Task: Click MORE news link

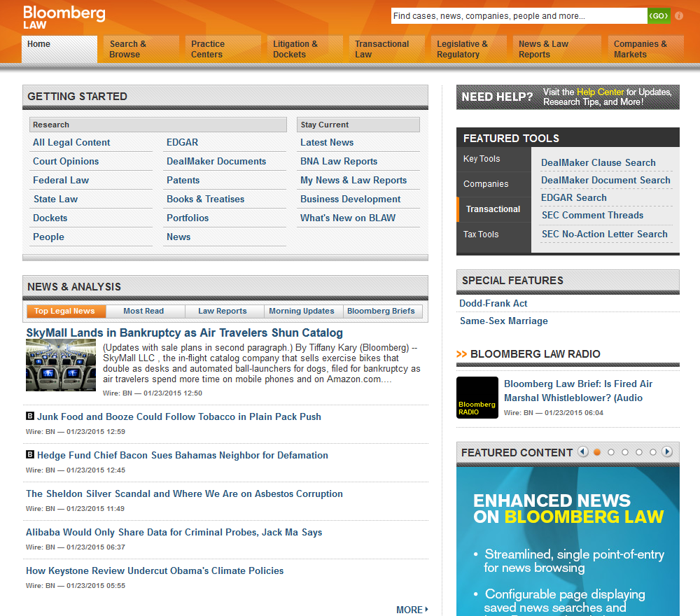Action: (412, 610)
